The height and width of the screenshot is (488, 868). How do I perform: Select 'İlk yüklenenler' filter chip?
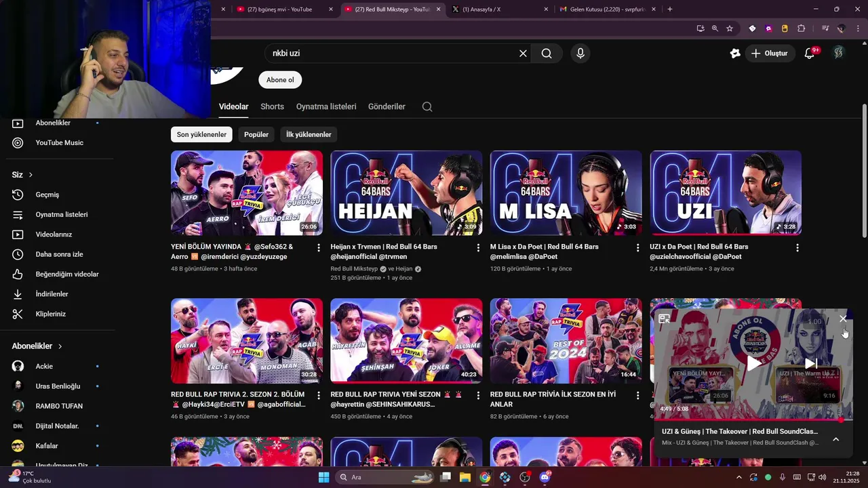click(x=309, y=134)
